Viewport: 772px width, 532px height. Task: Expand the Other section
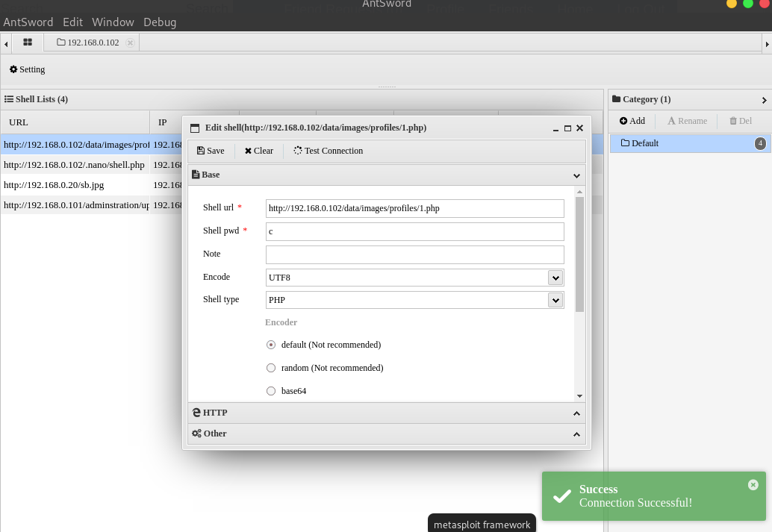576,434
